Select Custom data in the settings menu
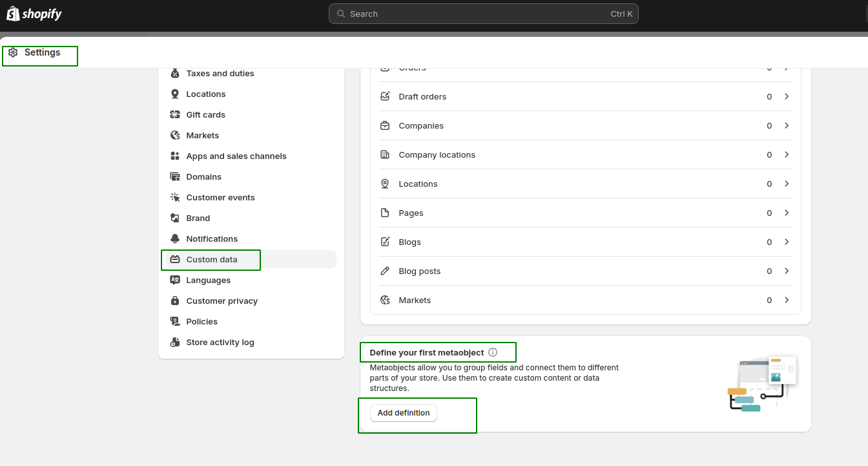This screenshot has height=466, width=868. [x=211, y=259]
